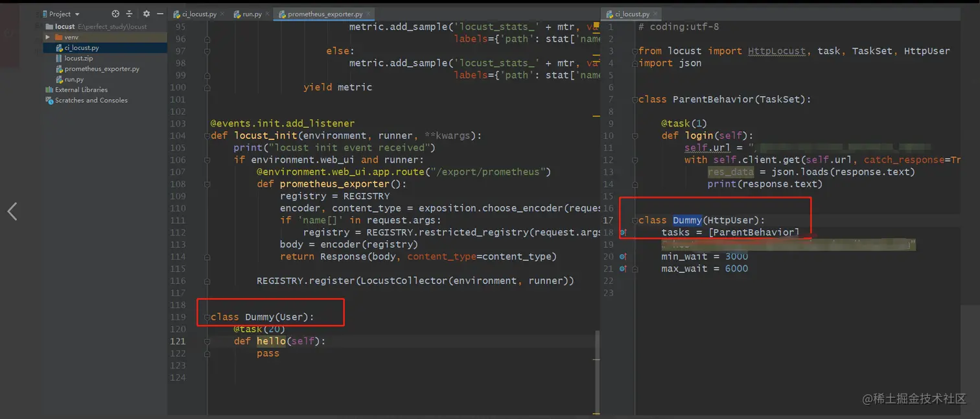Click the override gutter icon on line 20
This screenshot has height=419, width=980.
click(x=623, y=257)
